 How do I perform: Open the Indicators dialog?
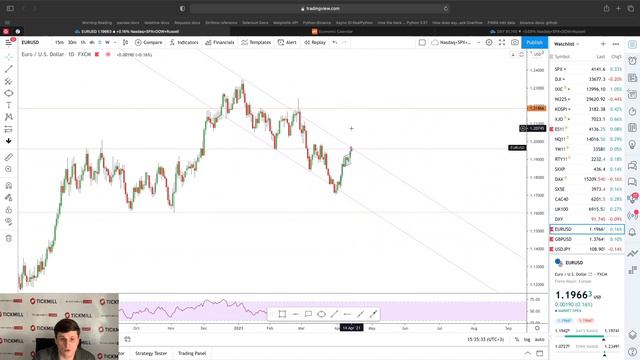(184, 42)
